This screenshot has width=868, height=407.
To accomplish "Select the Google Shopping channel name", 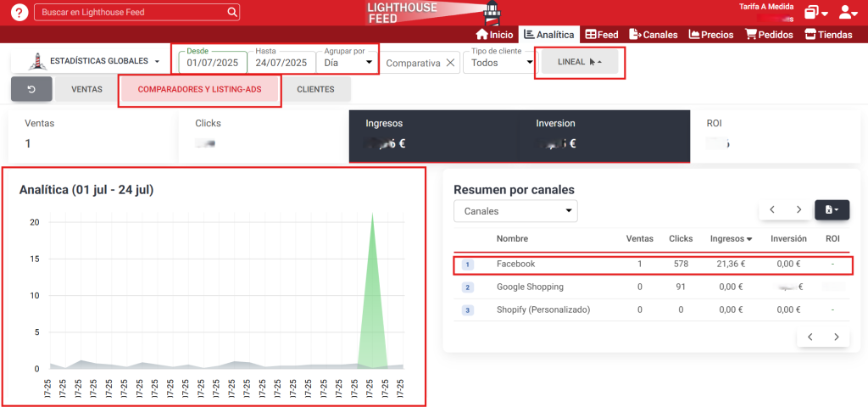I will coord(530,287).
